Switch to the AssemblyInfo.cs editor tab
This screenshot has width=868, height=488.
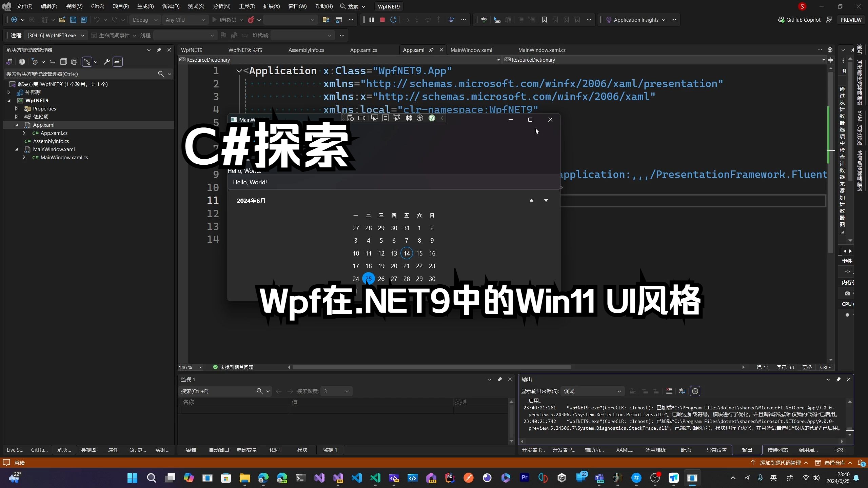306,50
